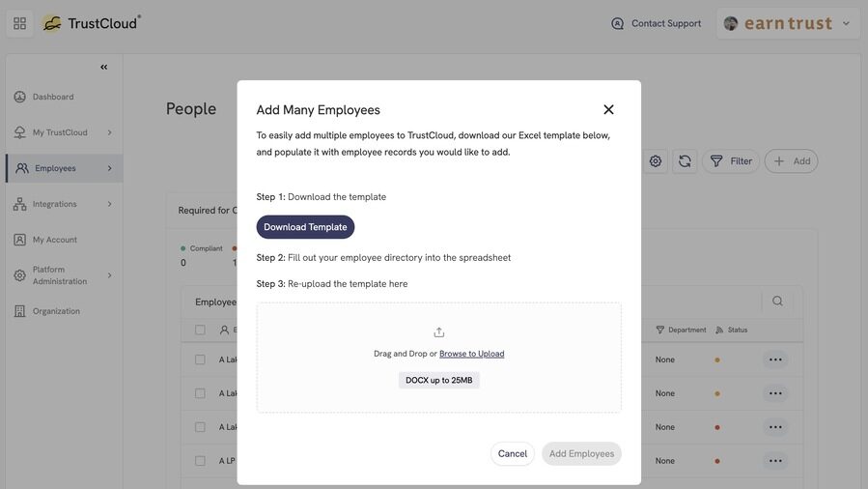Close the Add Many Employees dialog
The image size is (868, 489).
click(608, 109)
